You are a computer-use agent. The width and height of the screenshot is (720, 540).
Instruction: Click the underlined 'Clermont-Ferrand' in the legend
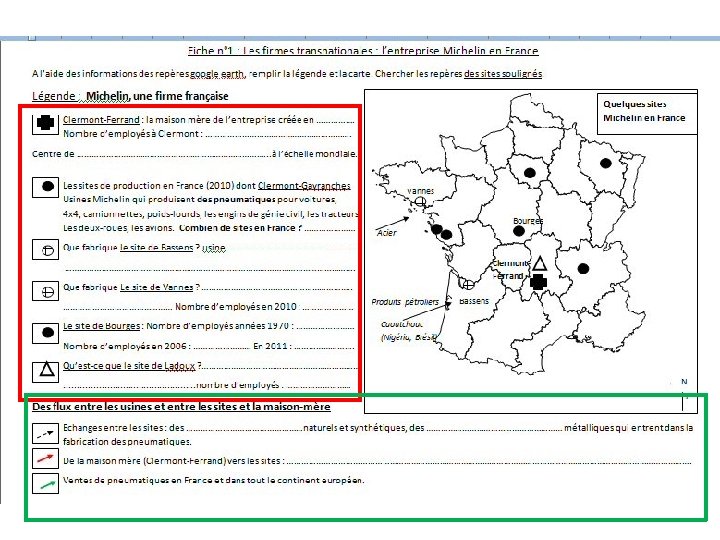[x=101, y=120]
